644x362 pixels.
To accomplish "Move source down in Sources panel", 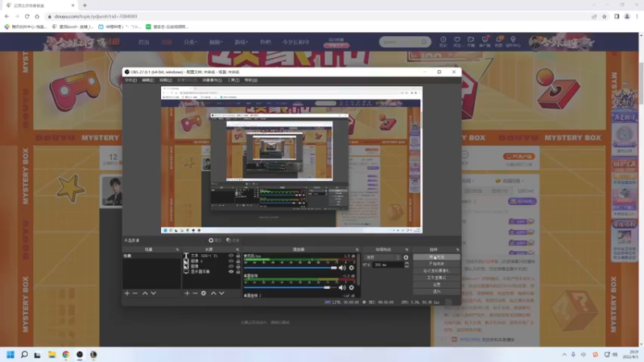I will [222, 293].
